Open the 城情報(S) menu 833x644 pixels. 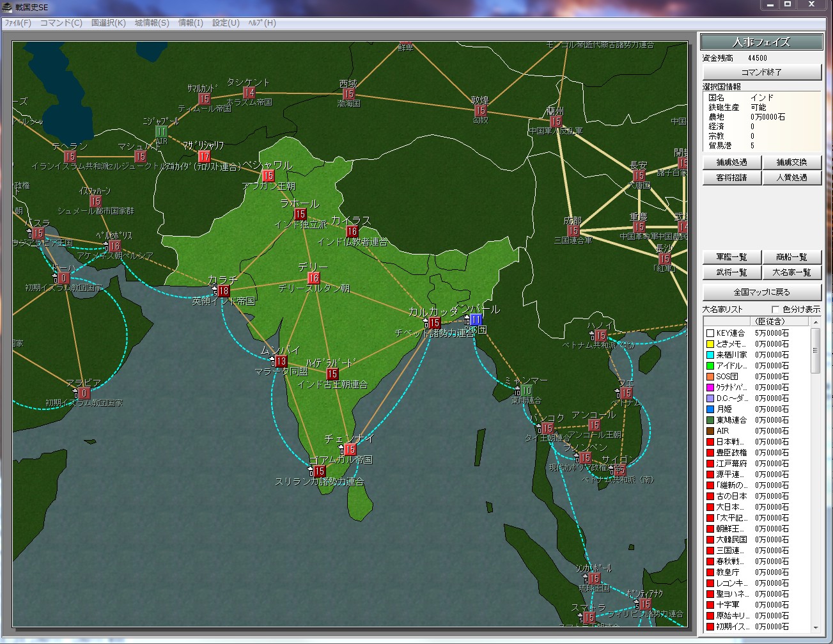152,23
